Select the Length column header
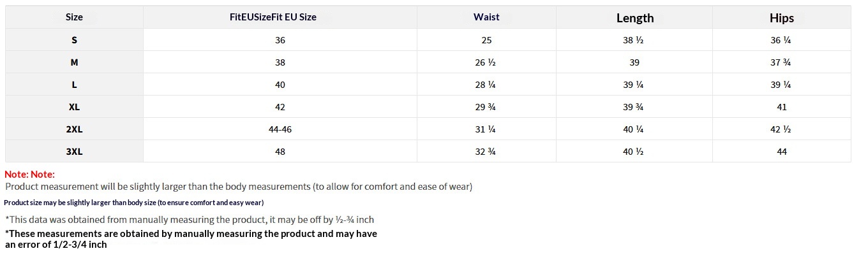Image resolution: width=868 pixels, height=258 pixels. point(634,18)
